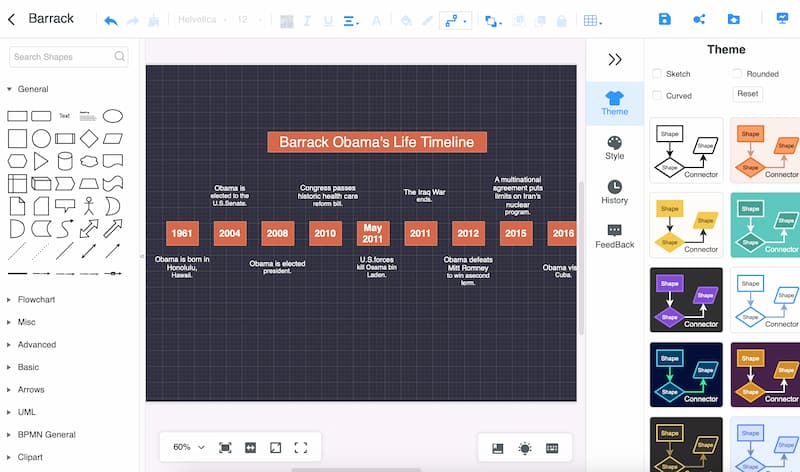Screen dimensions: 800x472
Task: Open the export folder icon
Action: 733,19
